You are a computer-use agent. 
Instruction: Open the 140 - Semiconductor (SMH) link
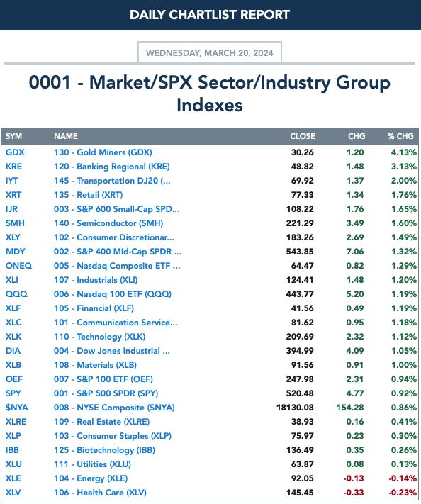point(108,223)
